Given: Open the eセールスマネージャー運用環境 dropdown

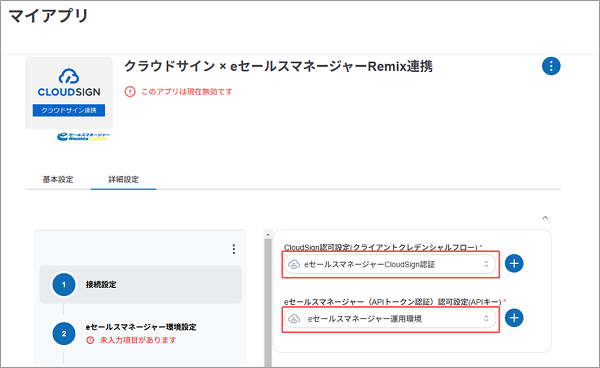Looking at the screenshot, I should 390,319.
